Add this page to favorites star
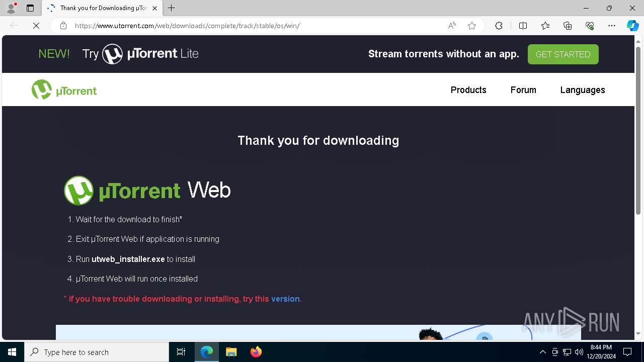644x362 pixels. coord(472,26)
